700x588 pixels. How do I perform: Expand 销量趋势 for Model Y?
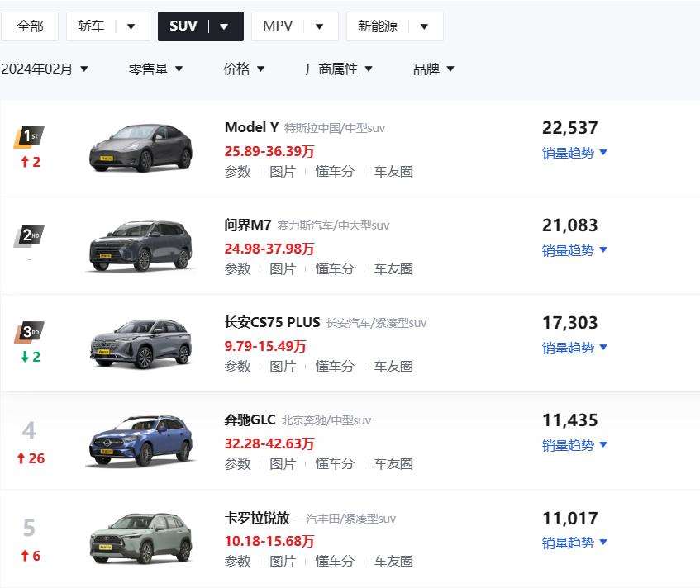574,153
